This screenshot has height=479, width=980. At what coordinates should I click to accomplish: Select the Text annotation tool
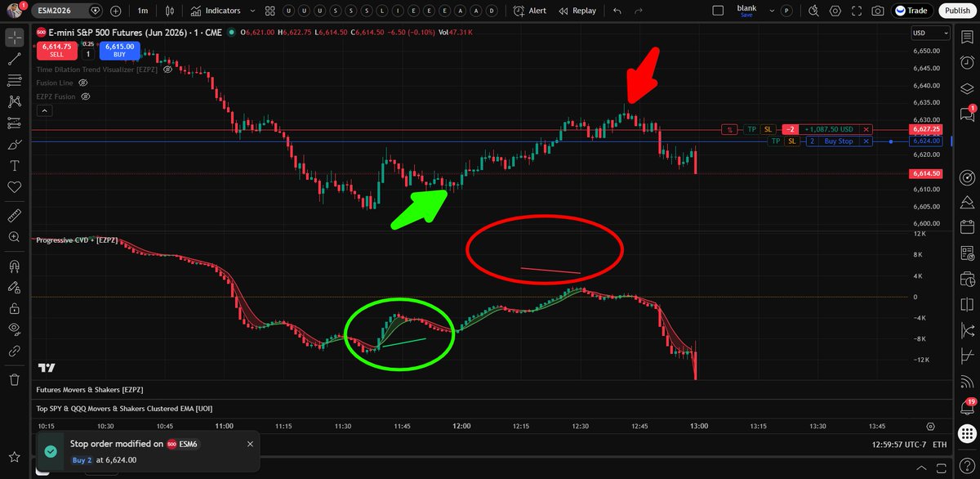tap(14, 166)
